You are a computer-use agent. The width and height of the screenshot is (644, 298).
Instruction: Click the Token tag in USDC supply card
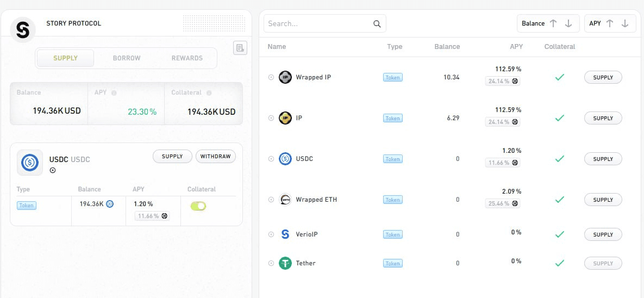tap(26, 206)
